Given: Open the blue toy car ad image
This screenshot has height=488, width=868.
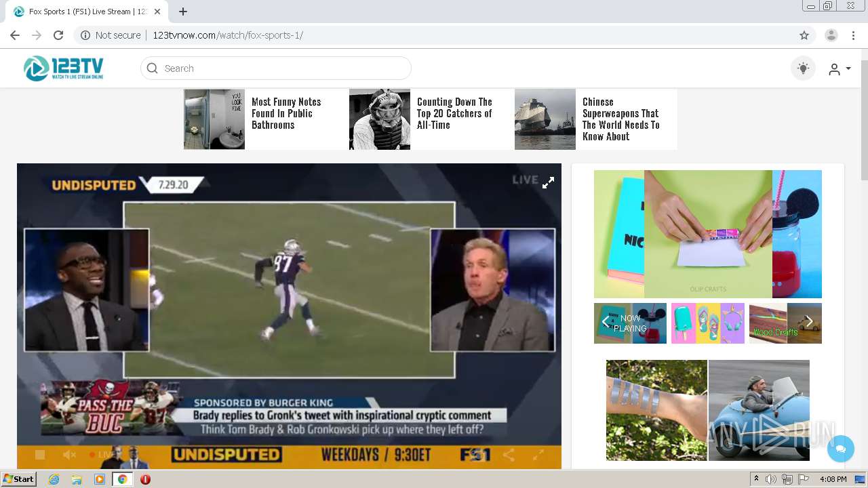Looking at the screenshot, I should tap(759, 411).
